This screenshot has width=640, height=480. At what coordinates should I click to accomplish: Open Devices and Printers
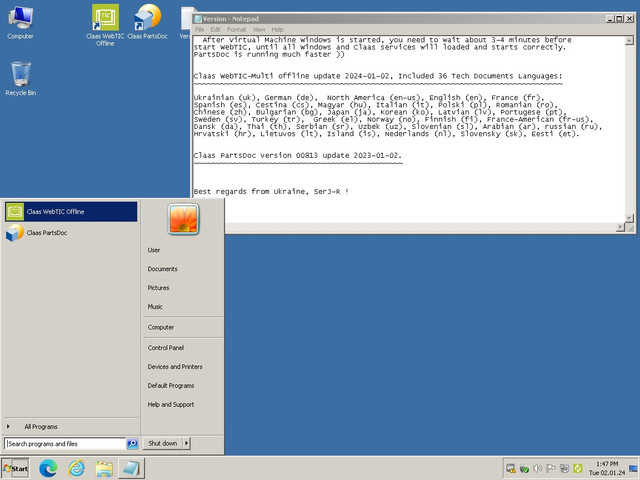(175, 367)
